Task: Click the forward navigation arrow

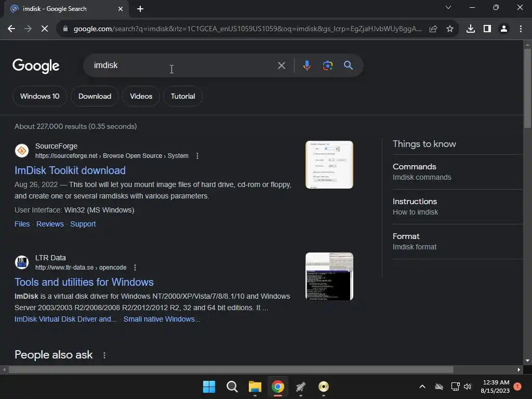Action: [x=28, y=29]
